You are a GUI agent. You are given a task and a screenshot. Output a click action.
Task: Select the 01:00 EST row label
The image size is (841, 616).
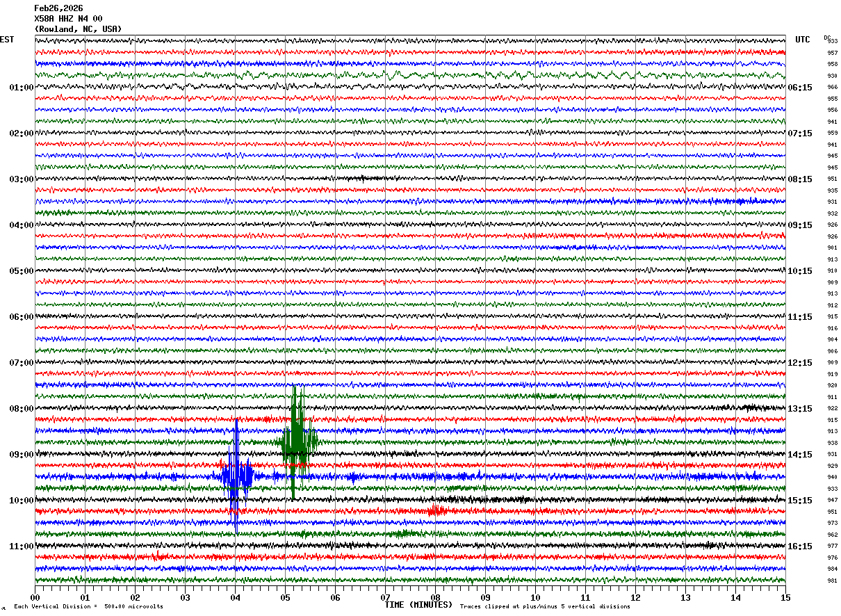point(22,88)
